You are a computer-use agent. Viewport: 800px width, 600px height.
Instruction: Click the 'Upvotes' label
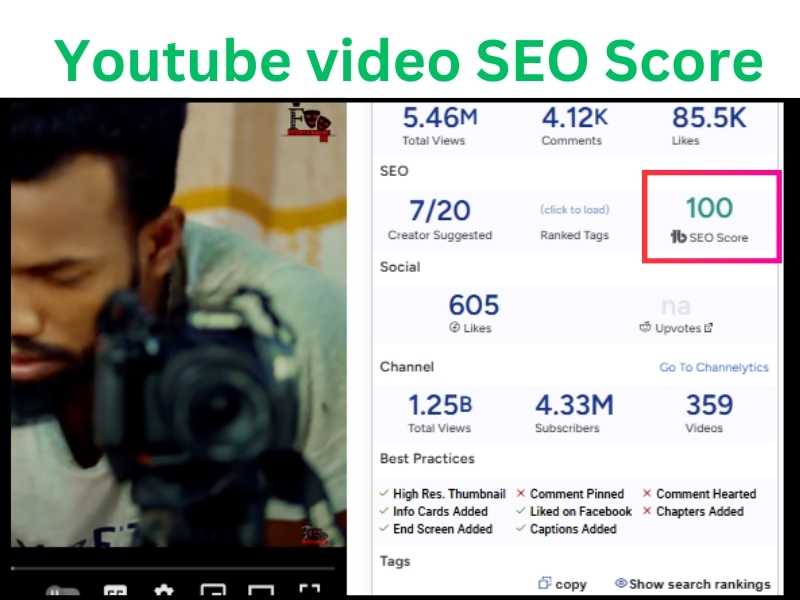pos(678,329)
